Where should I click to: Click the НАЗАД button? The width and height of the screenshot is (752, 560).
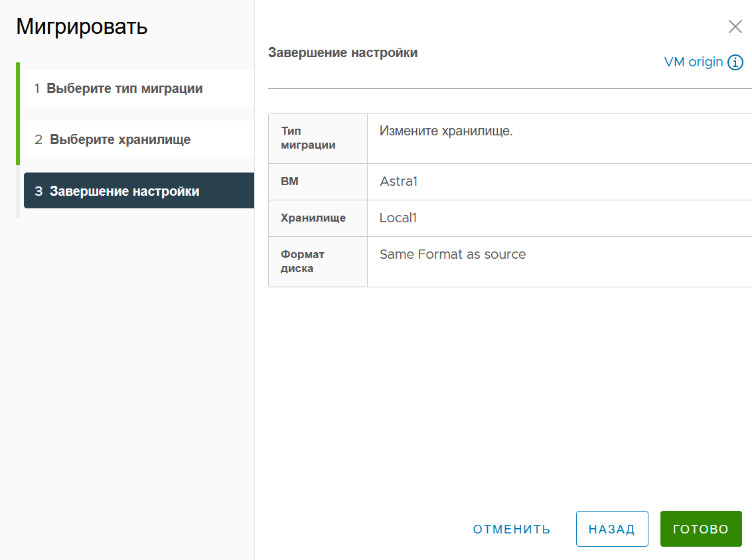click(612, 529)
